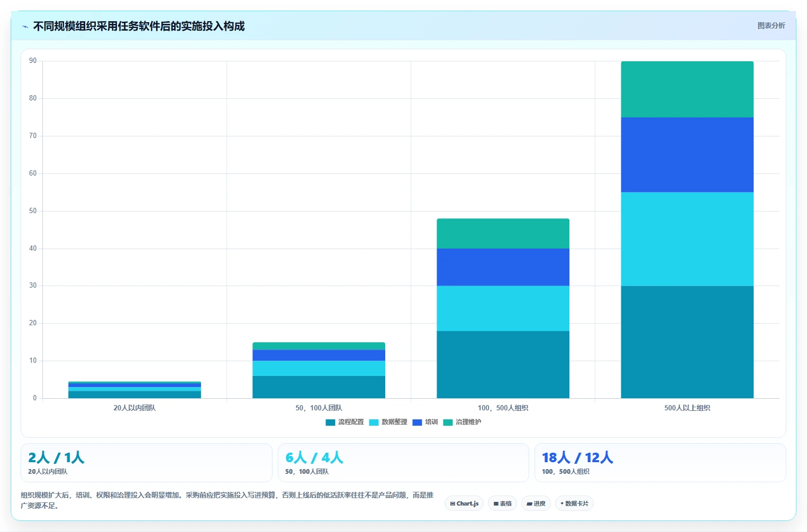Click the 流程配置 segment of 50，100人团队 bar

(x=319, y=387)
